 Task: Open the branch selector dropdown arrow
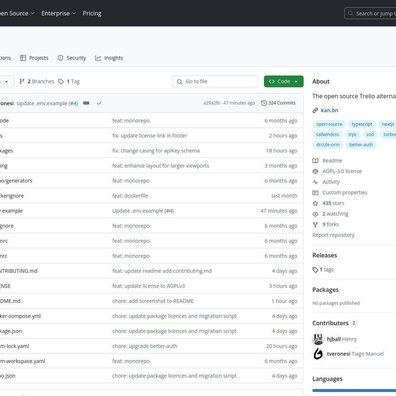7,82
